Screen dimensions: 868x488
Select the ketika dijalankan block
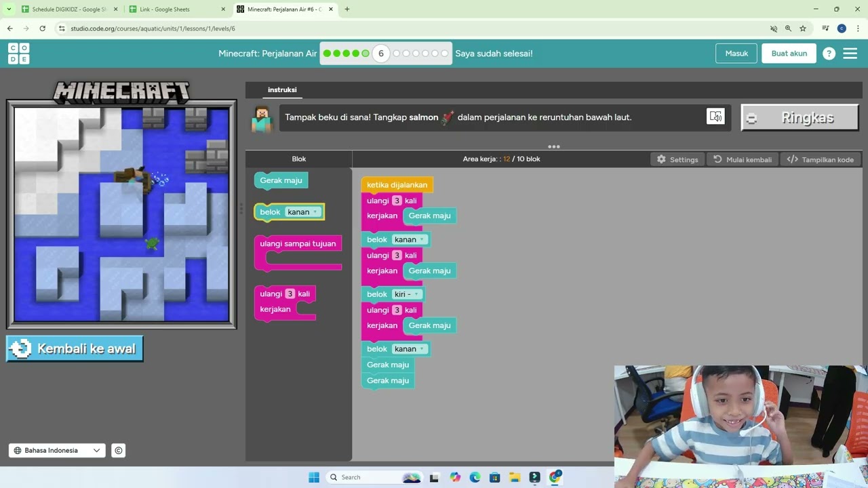[x=397, y=184]
